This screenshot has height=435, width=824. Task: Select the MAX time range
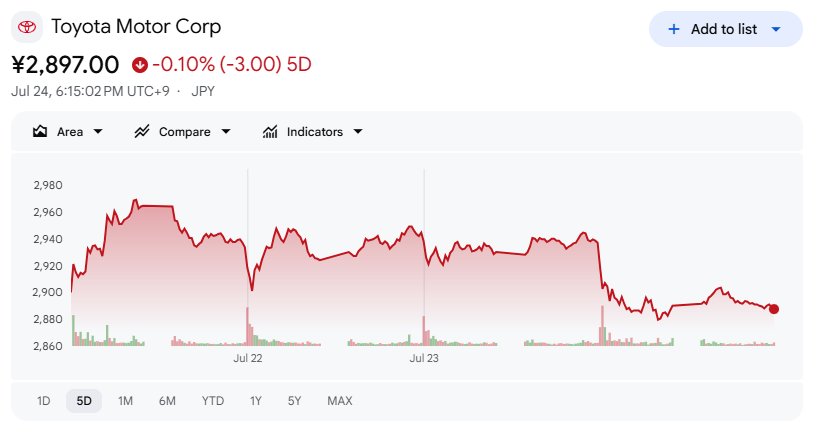[x=340, y=401]
